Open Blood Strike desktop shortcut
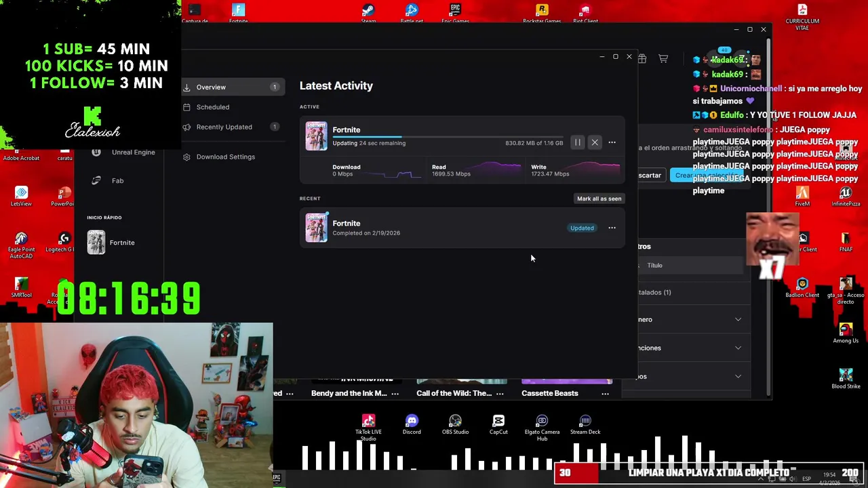 coord(846,378)
